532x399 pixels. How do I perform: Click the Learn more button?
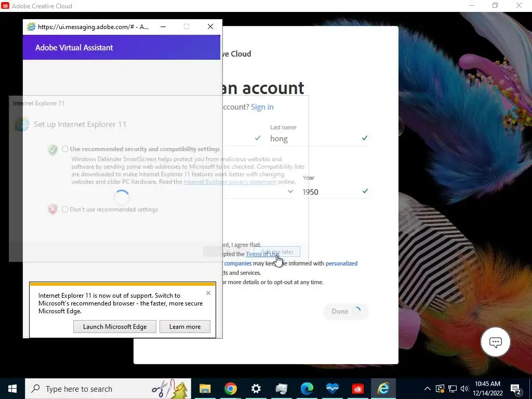185,327
